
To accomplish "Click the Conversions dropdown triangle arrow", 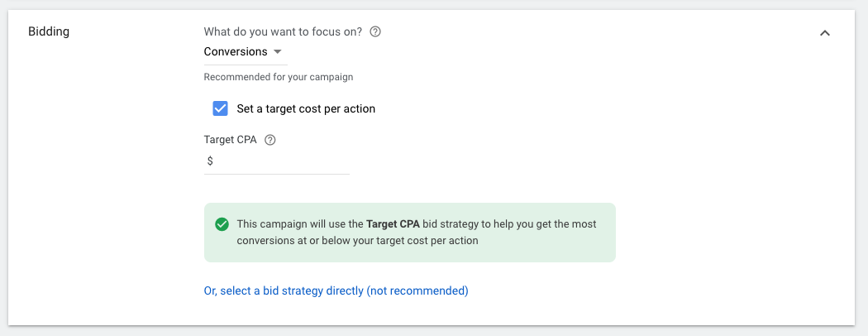I will click(x=278, y=51).
